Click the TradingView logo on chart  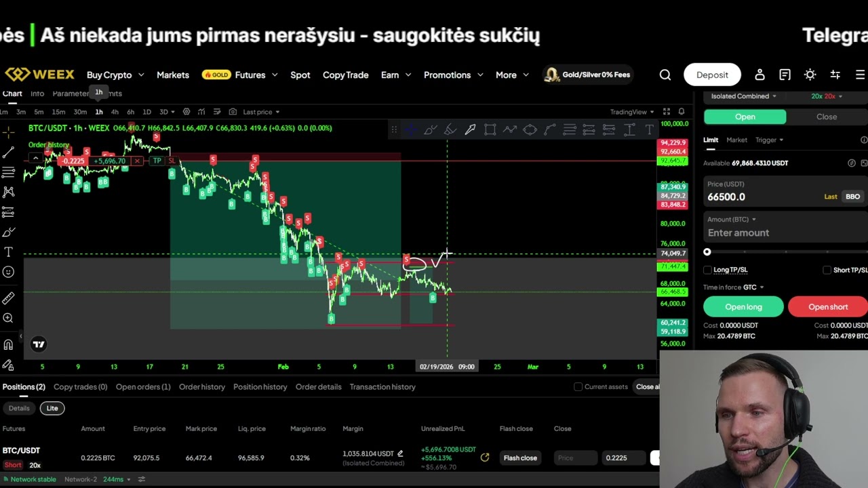39,344
